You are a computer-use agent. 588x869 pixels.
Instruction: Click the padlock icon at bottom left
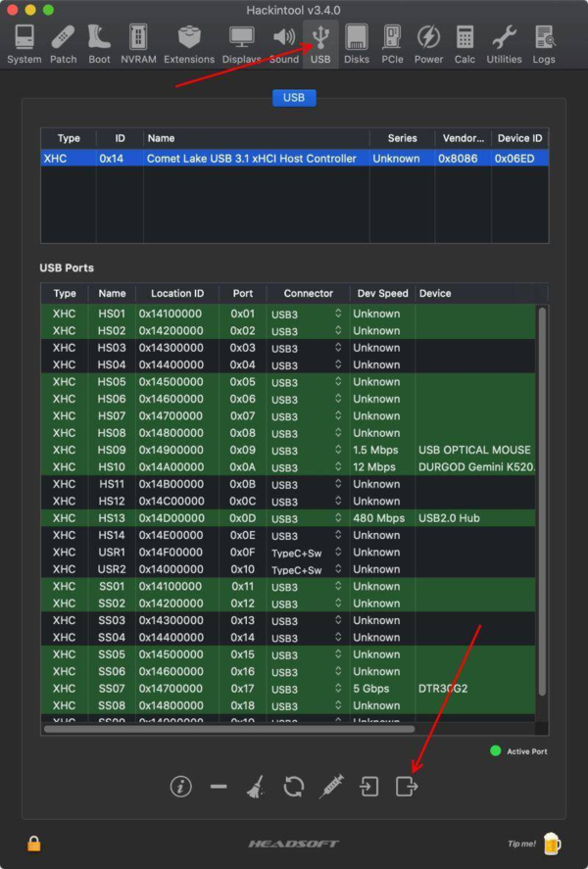(34, 843)
